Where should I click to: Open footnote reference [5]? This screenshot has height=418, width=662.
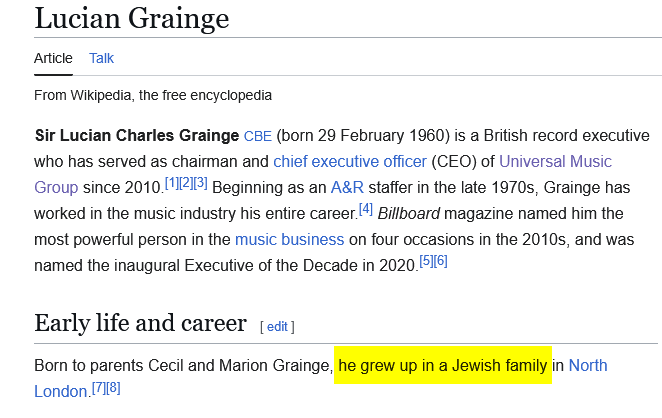click(x=426, y=260)
